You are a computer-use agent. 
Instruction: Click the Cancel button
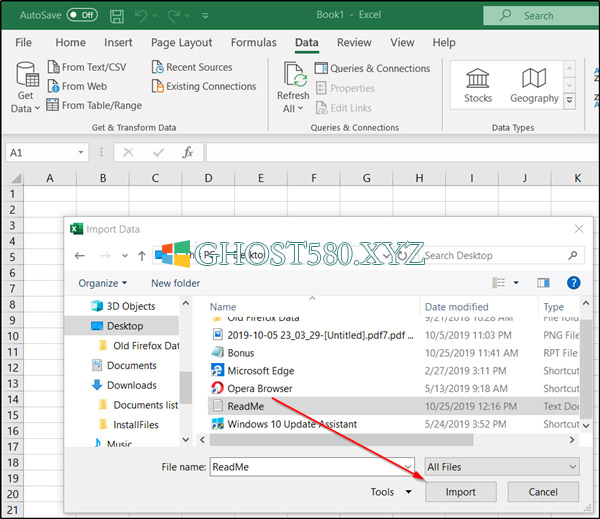(x=543, y=491)
